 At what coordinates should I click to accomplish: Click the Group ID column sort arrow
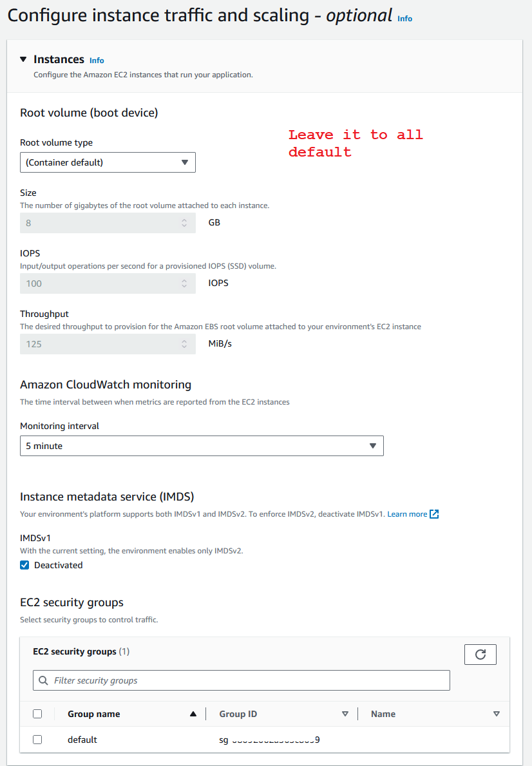345,714
